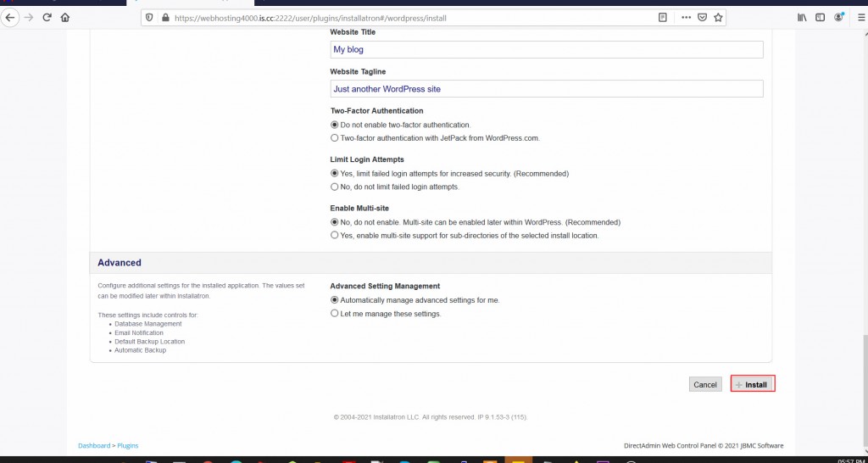This screenshot has width=868, height=463.
Task: Click the Automatic Backup list item
Action: 140,350
